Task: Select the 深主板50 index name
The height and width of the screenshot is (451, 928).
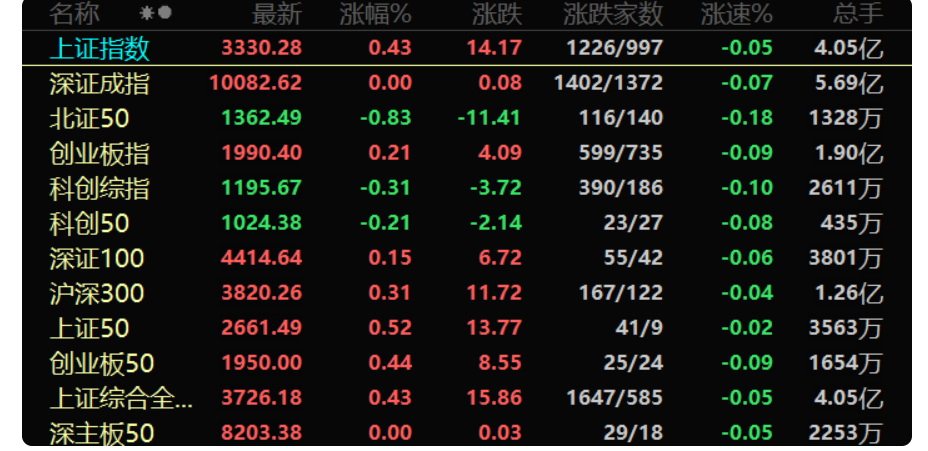Action: (x=102, y=432)
